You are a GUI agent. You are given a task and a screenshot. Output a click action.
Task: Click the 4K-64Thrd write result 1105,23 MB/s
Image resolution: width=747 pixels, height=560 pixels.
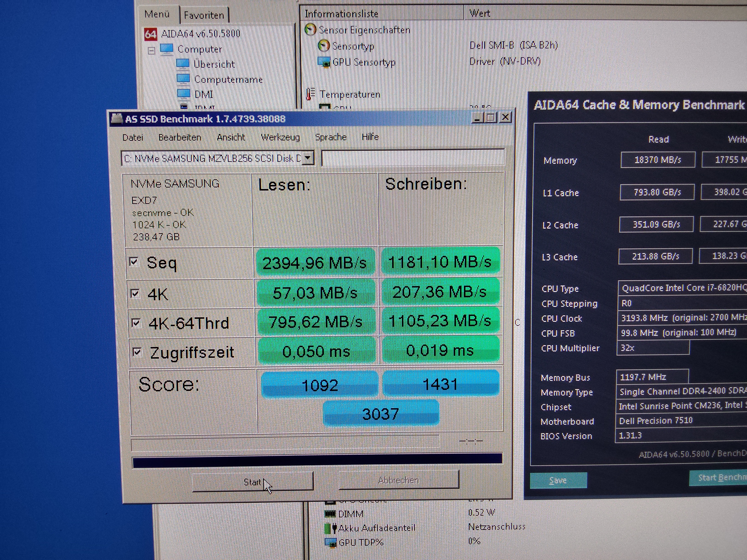pyautogui.click(x=440, y=321)
